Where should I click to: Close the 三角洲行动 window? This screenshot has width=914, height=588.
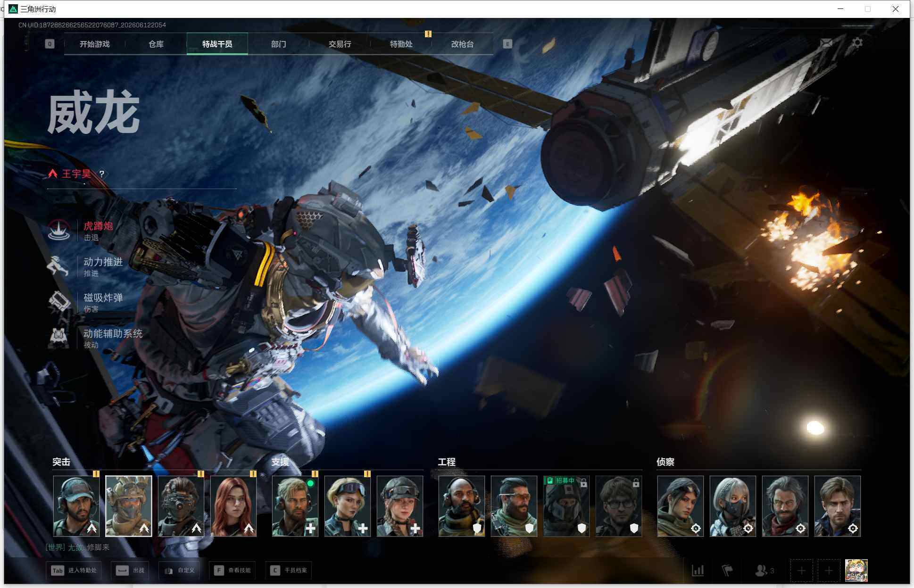[x=896, y=9]
